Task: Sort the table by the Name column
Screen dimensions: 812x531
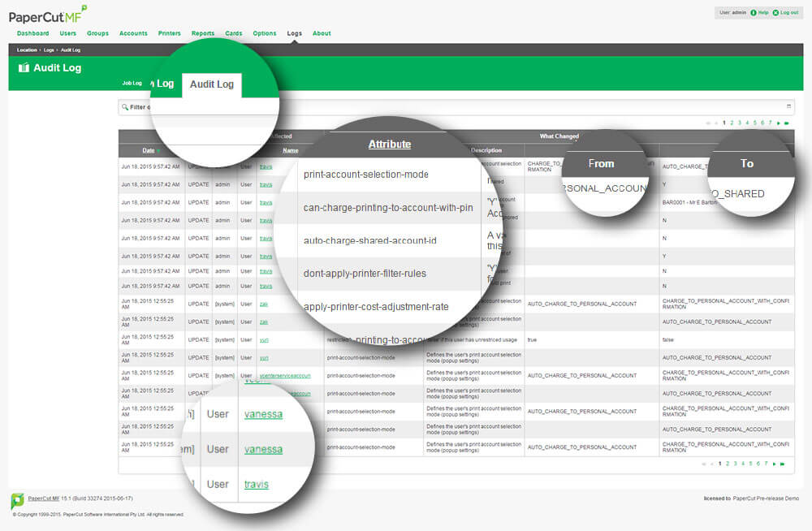Action: point(291,151)
